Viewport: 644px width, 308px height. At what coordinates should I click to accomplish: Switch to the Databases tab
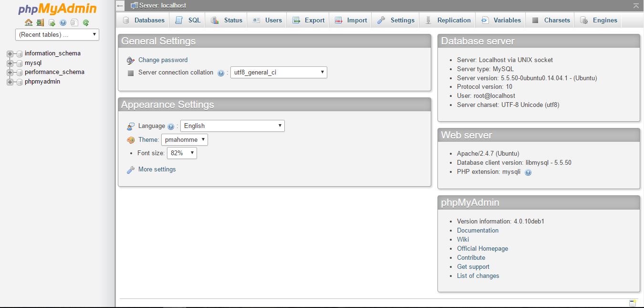click(x=143, y=20)
